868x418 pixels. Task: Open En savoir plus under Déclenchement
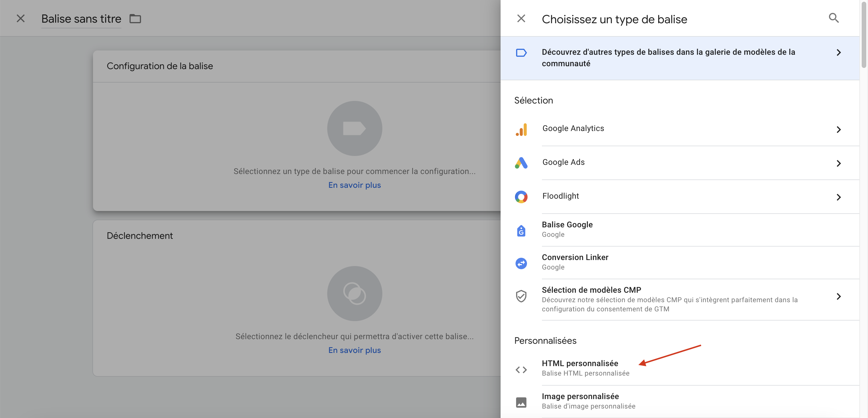354,350
